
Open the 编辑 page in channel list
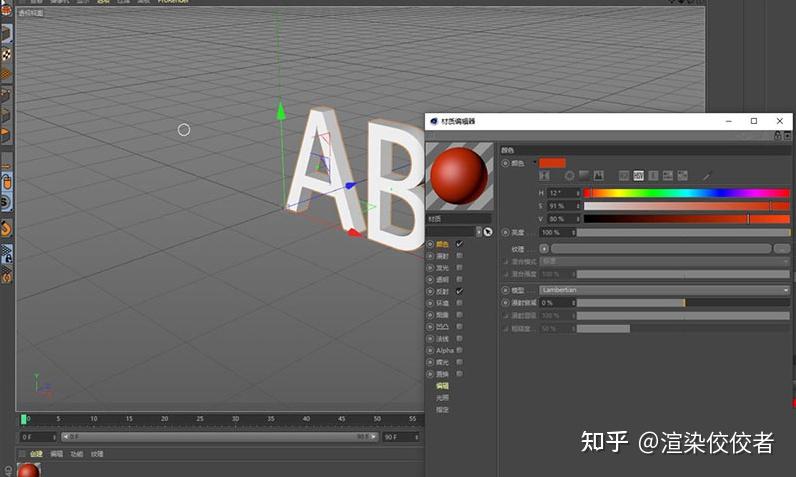(442, 386)
